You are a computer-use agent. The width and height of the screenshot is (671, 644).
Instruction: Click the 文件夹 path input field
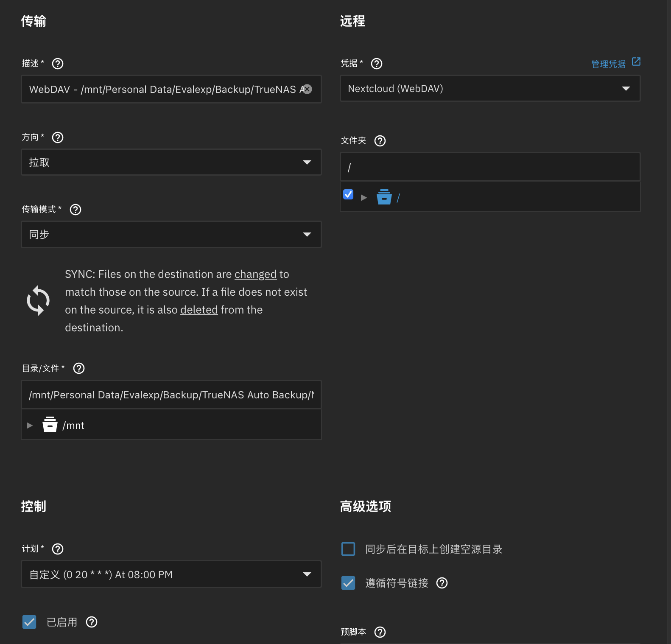(x=490, y=167)
